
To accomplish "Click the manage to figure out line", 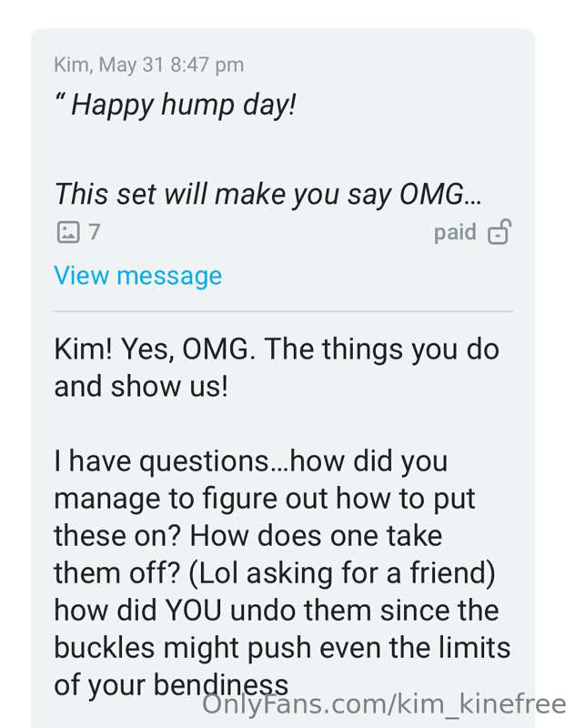I will (x=265, y=499).
